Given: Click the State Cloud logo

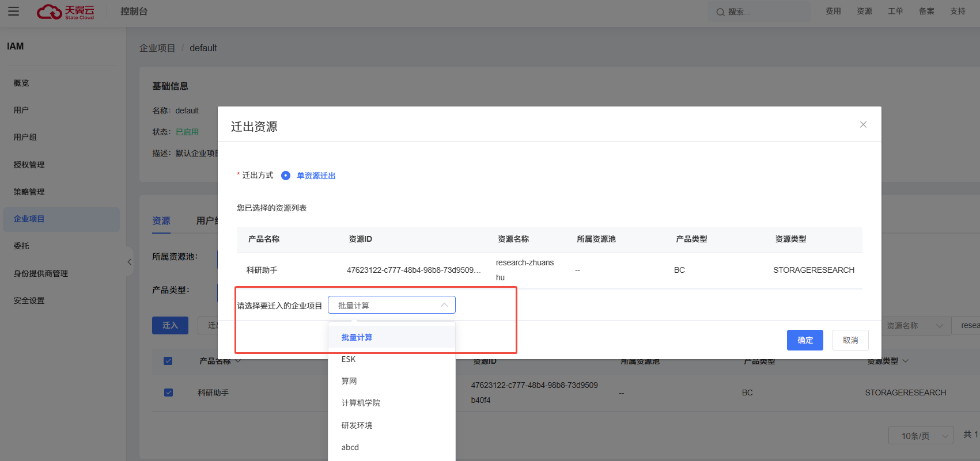Looking at the screenshot, I should (x=65, y=12).
